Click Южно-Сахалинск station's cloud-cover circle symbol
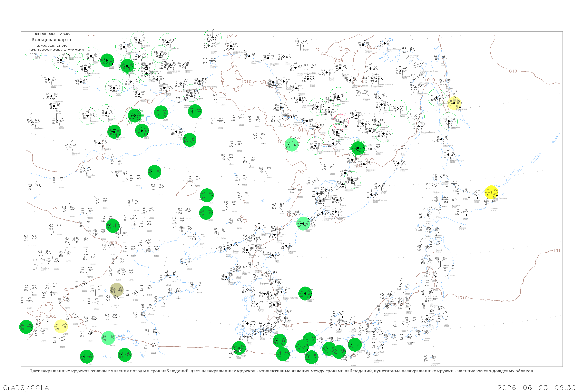The image size is (588, 392). coord(448,155)
